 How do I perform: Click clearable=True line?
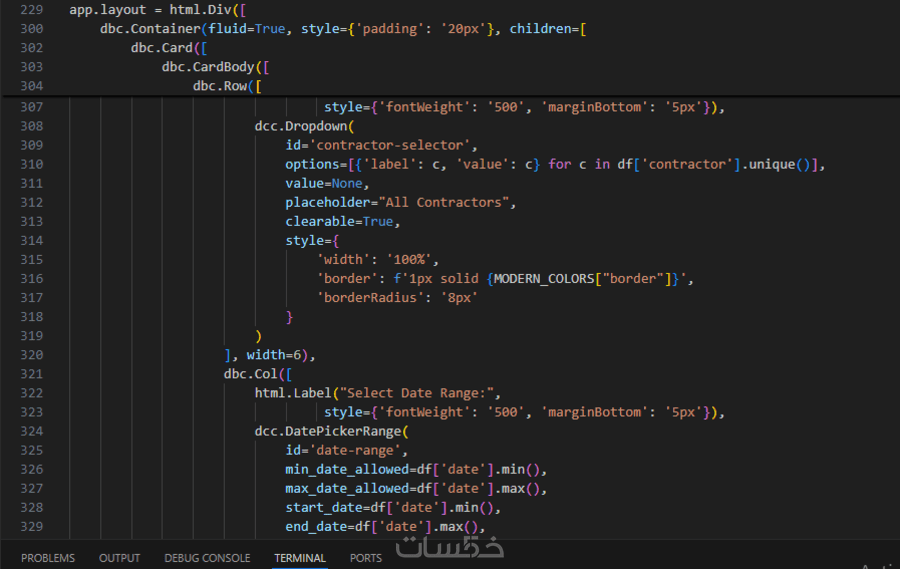pyautogui.click(x=342, y=221)
